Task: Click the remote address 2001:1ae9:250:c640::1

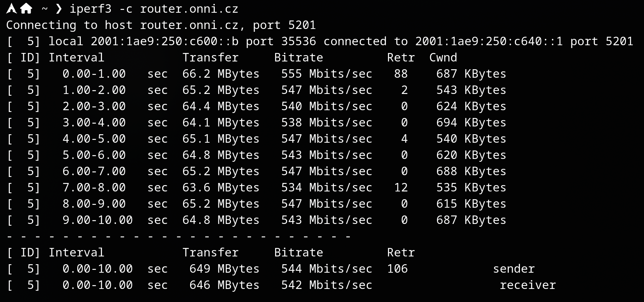Action: tap(489, 41)
